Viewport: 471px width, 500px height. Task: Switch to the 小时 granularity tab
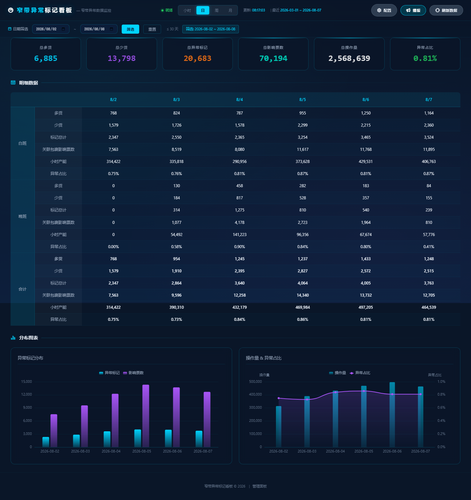(x=187, y=10)
